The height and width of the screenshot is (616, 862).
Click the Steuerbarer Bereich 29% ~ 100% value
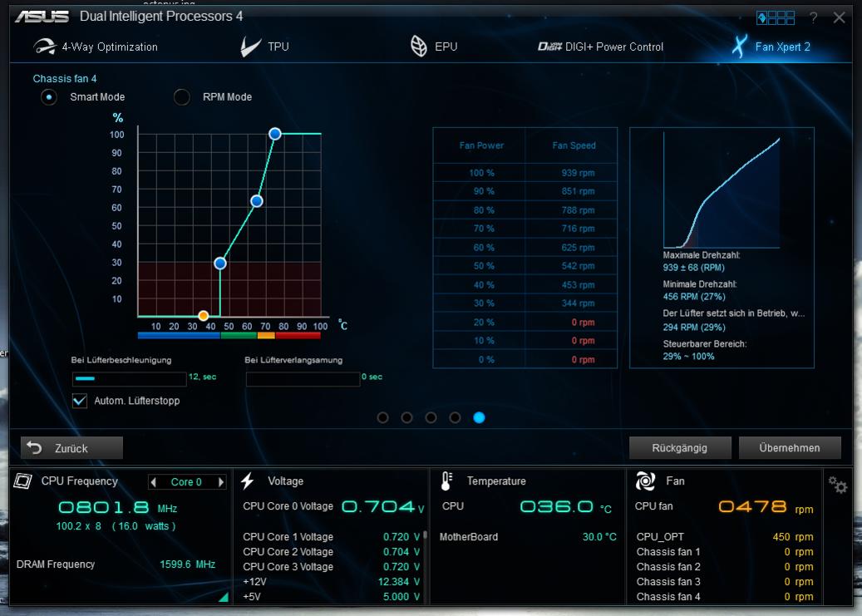click(688, 357)
